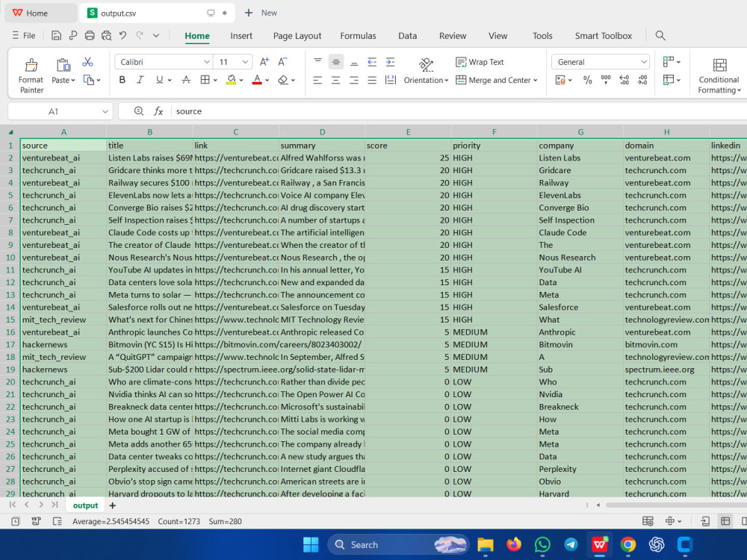Toggle Strikethrough formatting
Screen dimensions: 747x560
point(186,80)
